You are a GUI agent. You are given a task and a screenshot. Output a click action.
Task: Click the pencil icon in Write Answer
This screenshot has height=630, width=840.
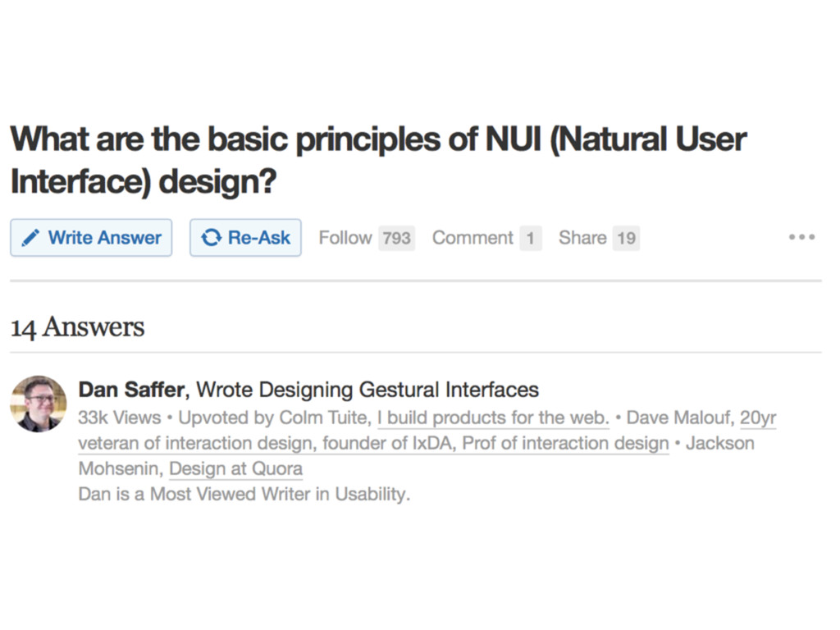[30, 237]
